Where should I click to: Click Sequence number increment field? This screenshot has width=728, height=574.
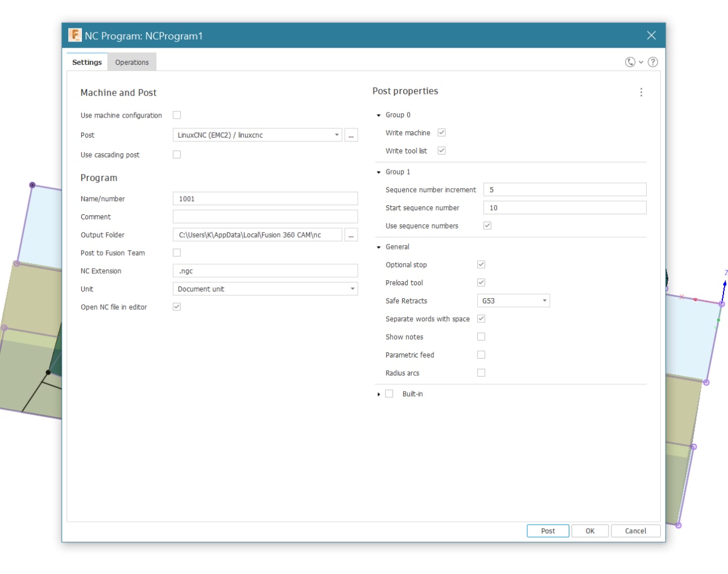coord(565,190)
